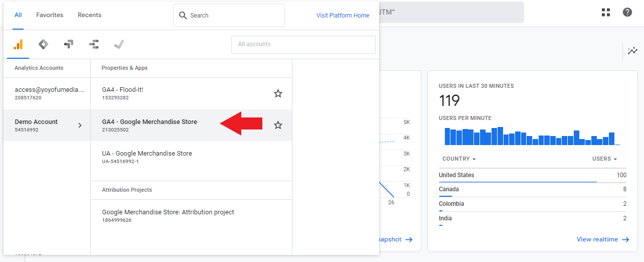Switch to the All tab
This screenshot has width=644, height=262.
click(x=18, y=15)
